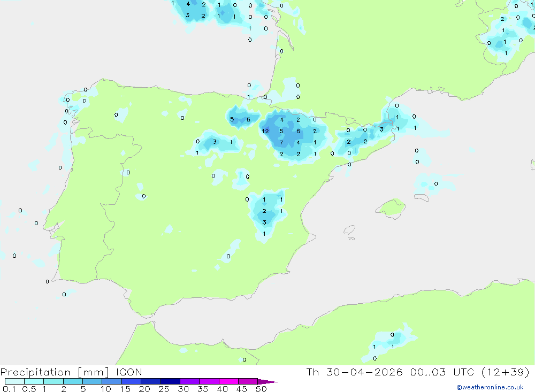Select the precipitation value 7 on the map
The width and height of the screenshot is (535, 392).
tap(281, 143)
